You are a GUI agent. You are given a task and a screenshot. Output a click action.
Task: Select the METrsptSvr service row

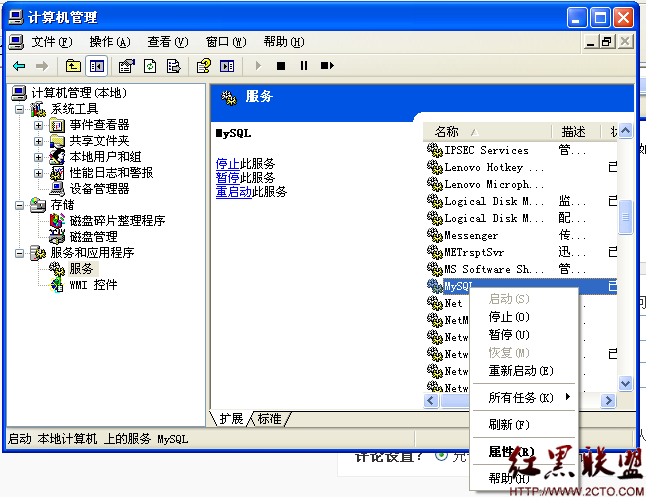click(521, 252)
